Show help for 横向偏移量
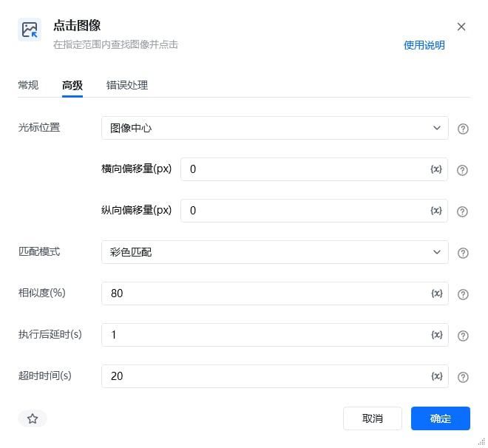Image resolution: width=488 pixels, height=448 pixels. click(x=462, y=170)
